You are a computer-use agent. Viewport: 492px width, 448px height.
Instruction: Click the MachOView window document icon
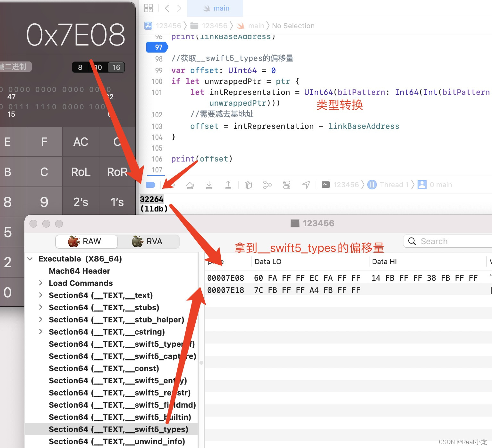pyautogui.click(x=295, y=223)
